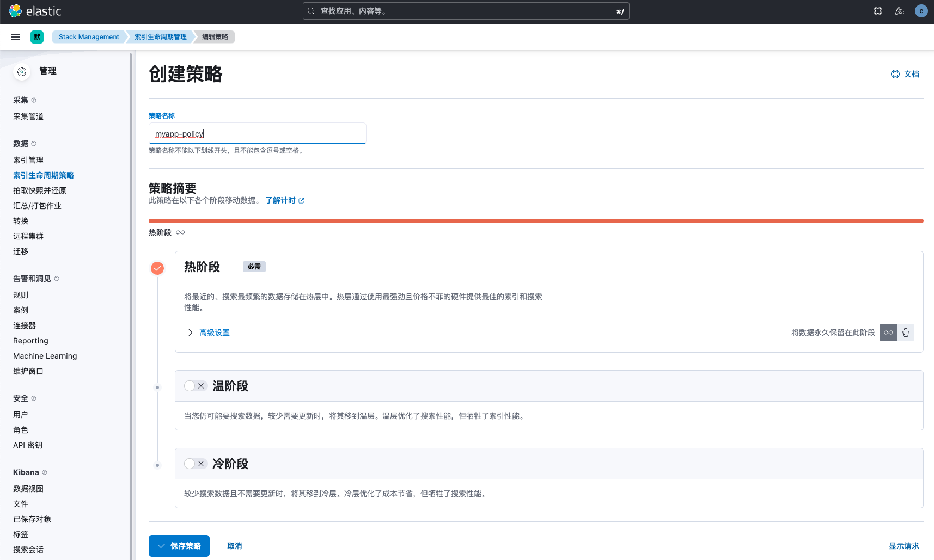
Task: Click the management gear icon in sidebar
Action: (22, 72)
